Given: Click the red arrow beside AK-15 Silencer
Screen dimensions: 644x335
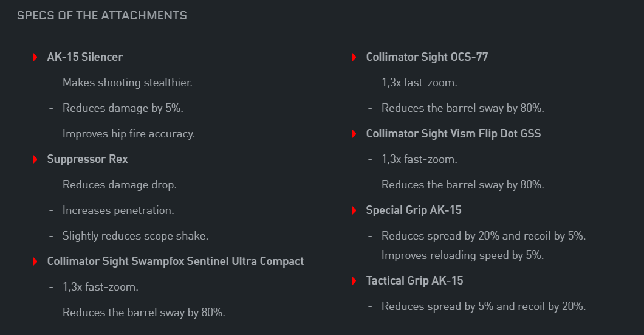Looking at the screenshot, I should 35,57.
